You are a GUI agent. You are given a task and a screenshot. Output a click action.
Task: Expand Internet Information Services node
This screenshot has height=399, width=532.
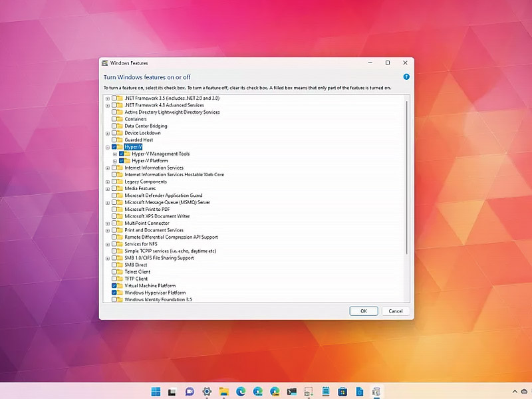(108, 168)
